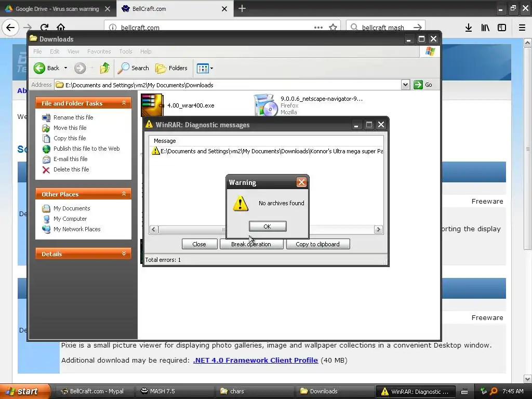Open the View menu in Downloads window

[x=73, y=51]
